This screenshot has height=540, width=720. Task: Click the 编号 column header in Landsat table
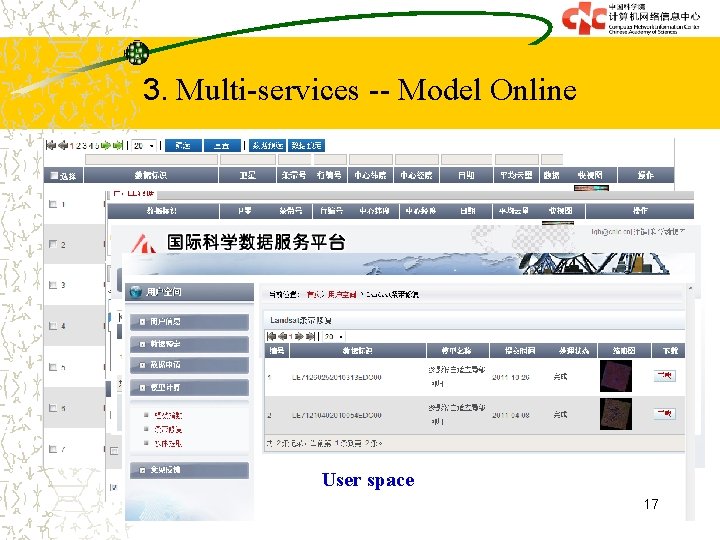pos(277,350)
